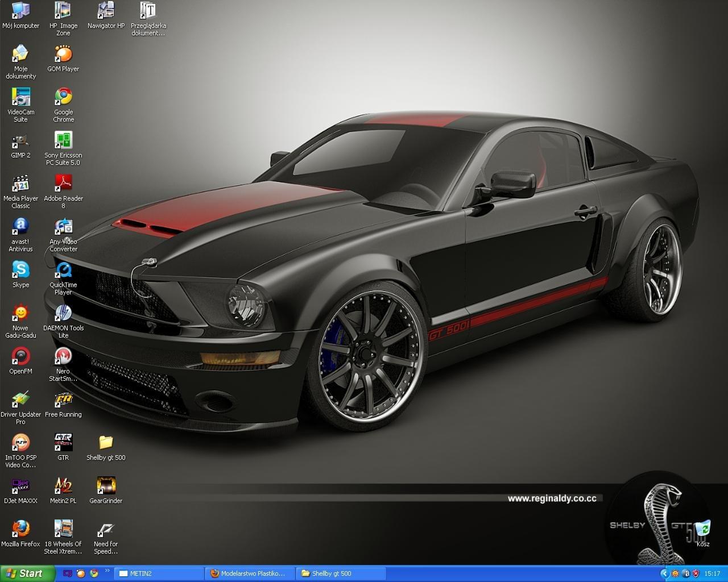Open the Start menu

tap(27, 573)
